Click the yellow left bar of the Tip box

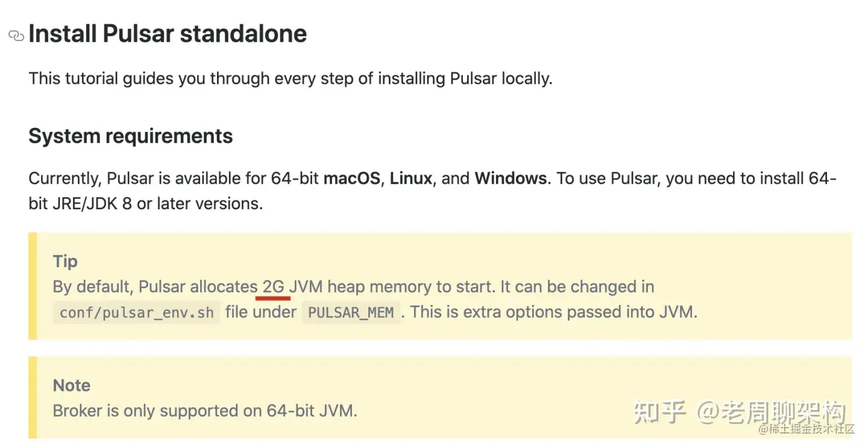[x=33, y=286]
